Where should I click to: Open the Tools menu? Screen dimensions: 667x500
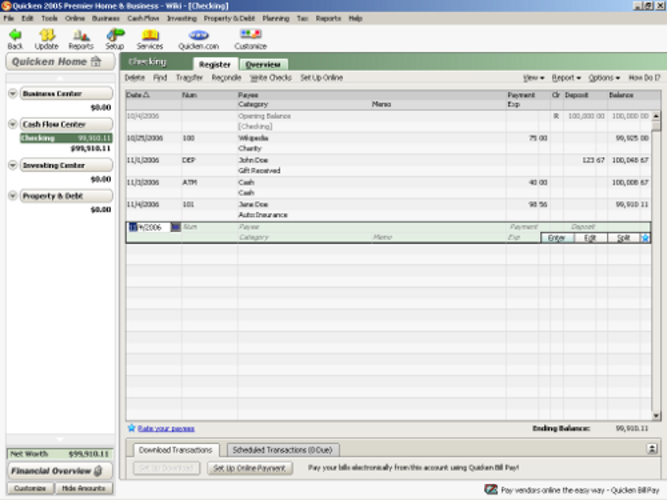[49, 18]
